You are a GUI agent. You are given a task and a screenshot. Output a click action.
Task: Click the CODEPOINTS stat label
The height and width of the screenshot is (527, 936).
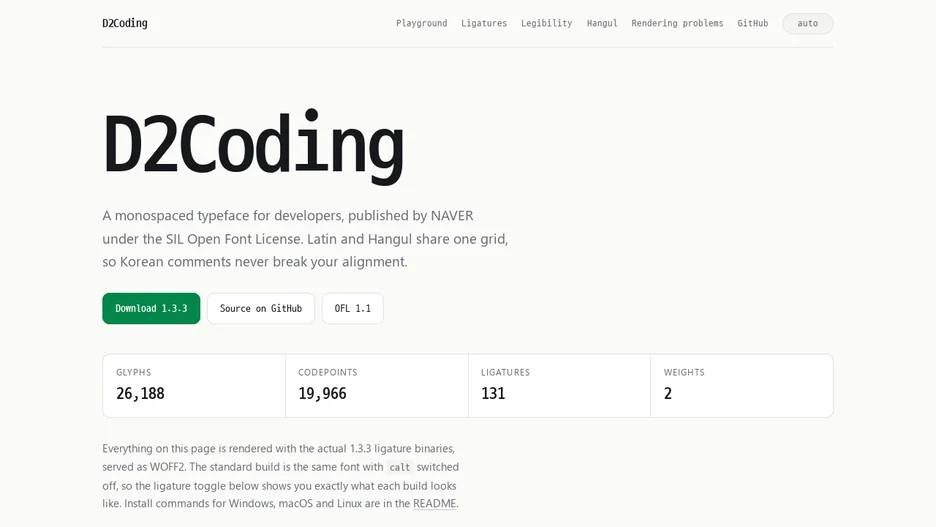click(x=328, y=372)
